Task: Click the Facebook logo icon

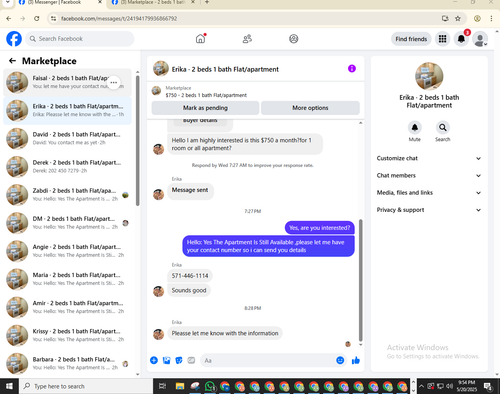Action: tap(14, 39)
